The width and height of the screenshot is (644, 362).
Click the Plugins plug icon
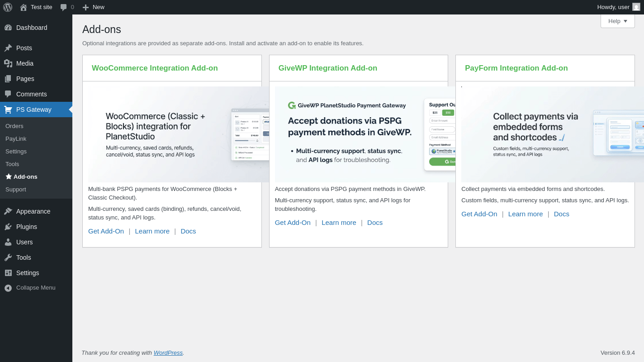click(x=8, y=227)
